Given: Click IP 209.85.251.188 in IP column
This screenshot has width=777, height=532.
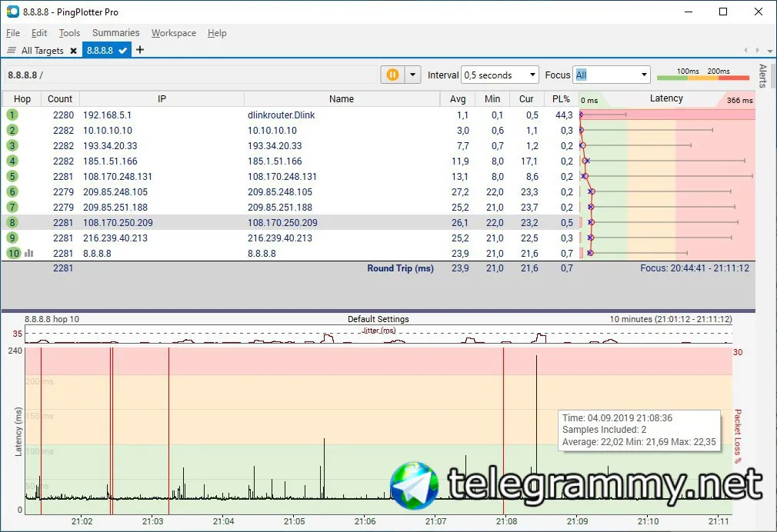Looking at the screenshot, I should 115,207.
